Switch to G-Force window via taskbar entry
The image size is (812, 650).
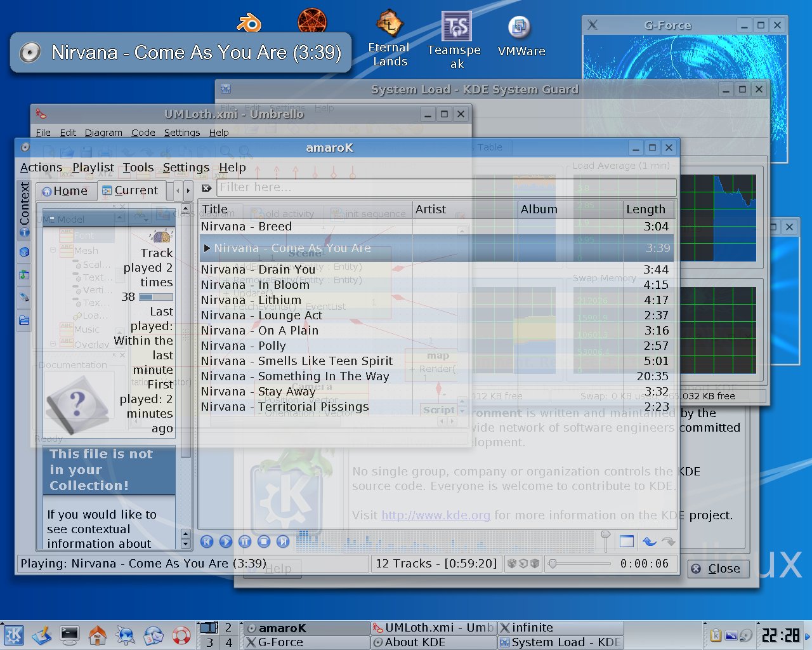click(306, 642)
